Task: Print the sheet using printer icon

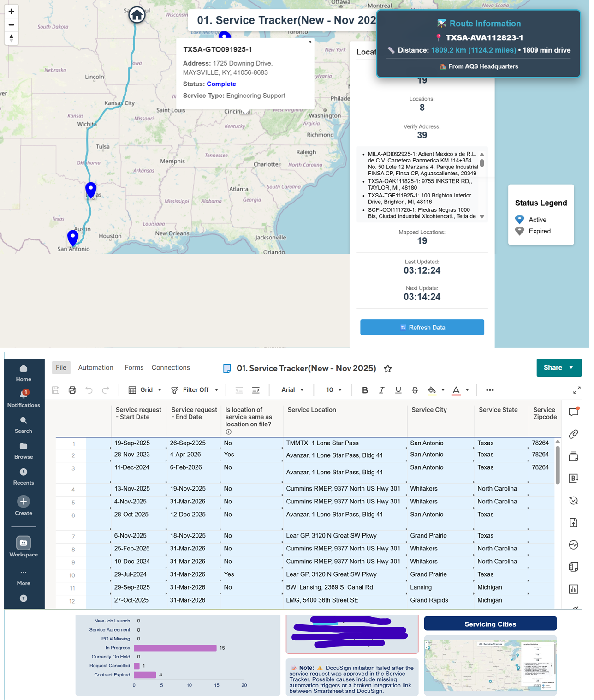Action: 72,390
